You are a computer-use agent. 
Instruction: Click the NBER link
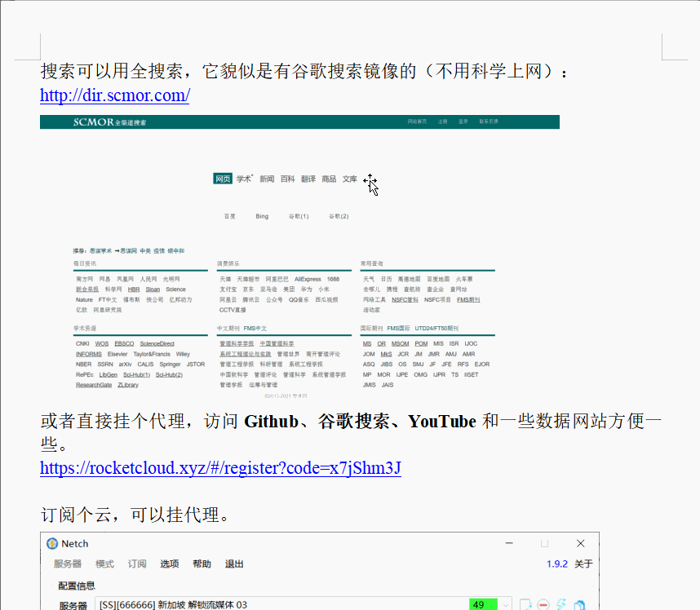click(x=83, y=365)
